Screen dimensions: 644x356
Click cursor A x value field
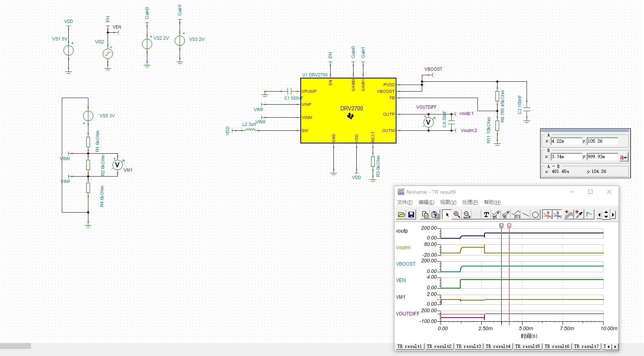click(566, 141)
